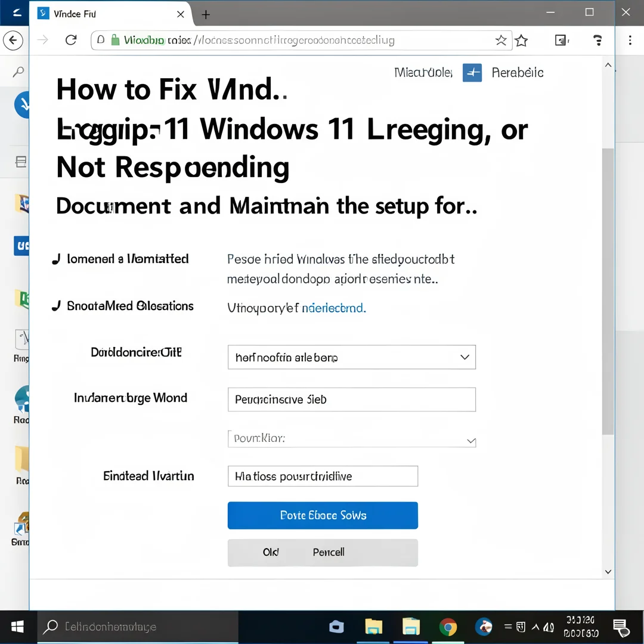Click the 'Ha tioss pousrdridiive' text field
The image size is (644, 644).
click(323, 476)
